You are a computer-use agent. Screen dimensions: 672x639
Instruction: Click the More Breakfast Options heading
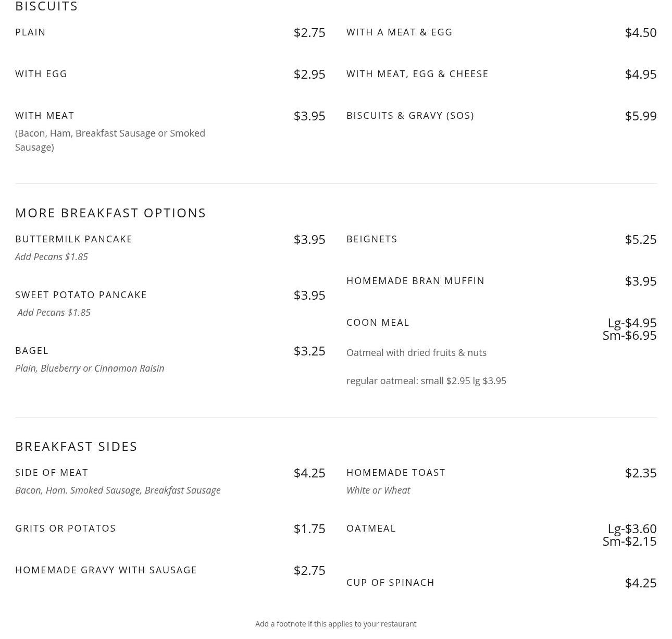[110, 213]
